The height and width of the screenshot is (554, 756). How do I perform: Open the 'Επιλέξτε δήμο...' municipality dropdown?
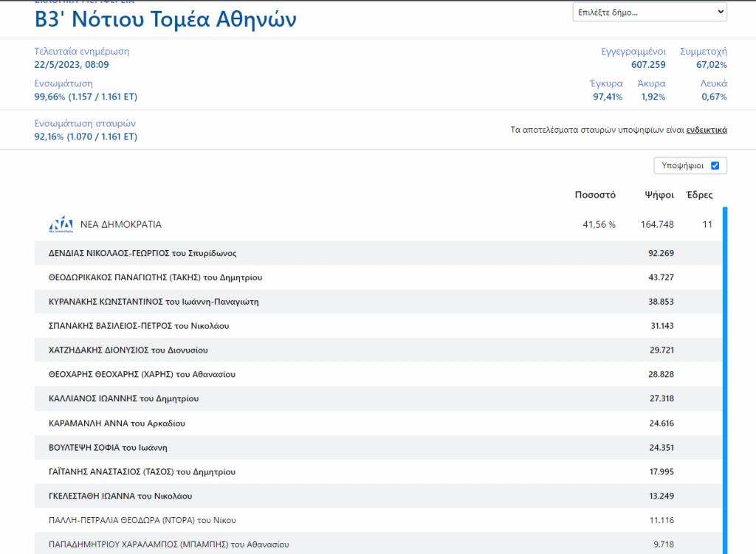click(649, 13)
